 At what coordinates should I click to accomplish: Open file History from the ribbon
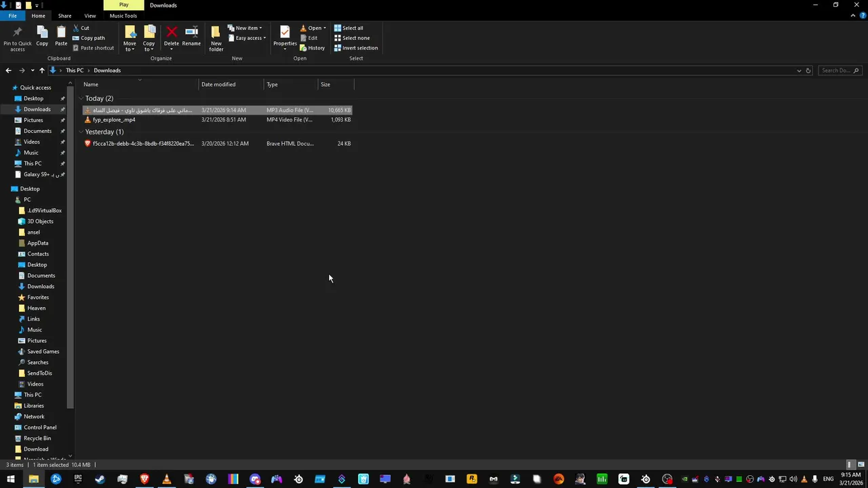(x=313, y=48)
